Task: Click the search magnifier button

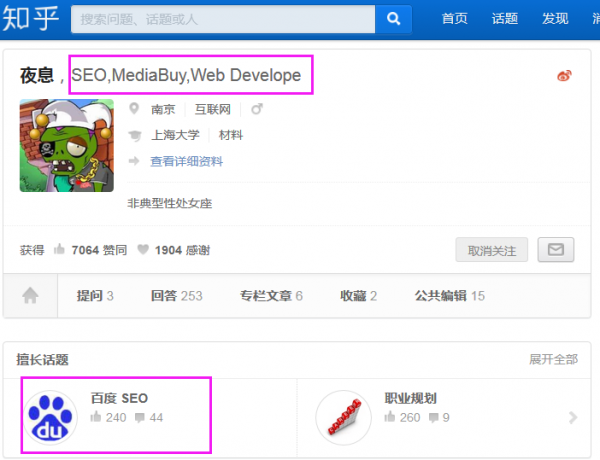Action: pos(393,19)
